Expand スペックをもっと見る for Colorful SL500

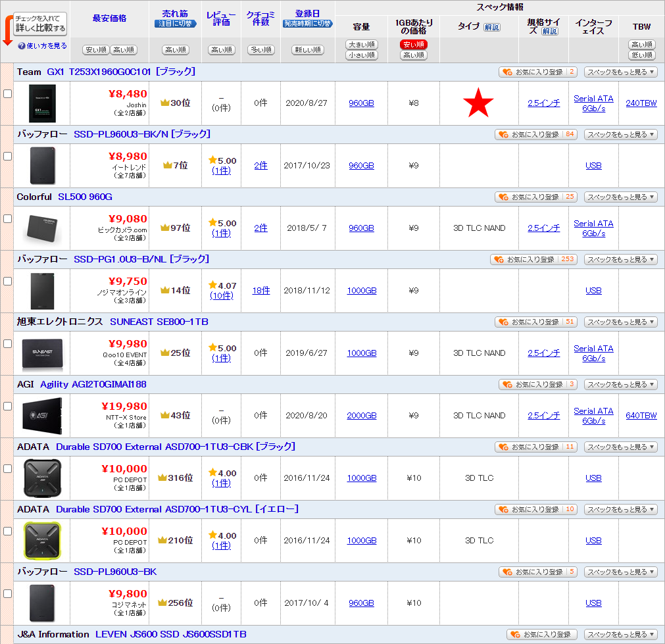(x=620, y=197)
